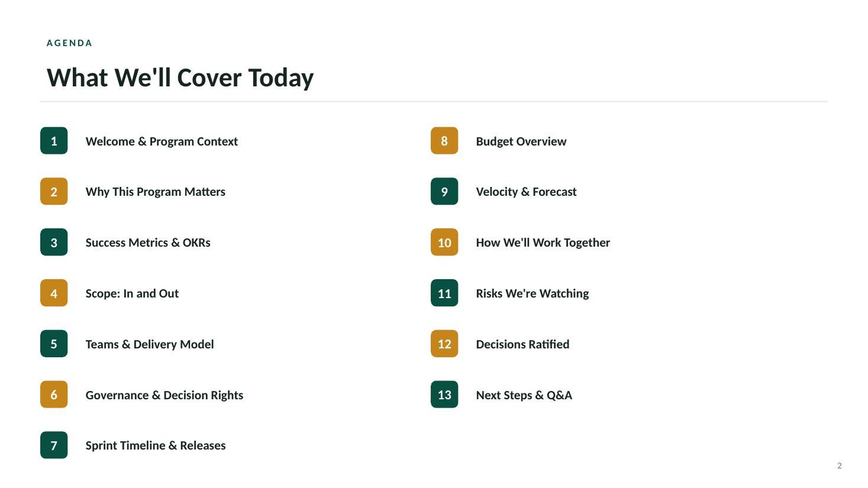Select the number 5 agenda badge
This screenshot has height=488, width=868.
[54, 344]
